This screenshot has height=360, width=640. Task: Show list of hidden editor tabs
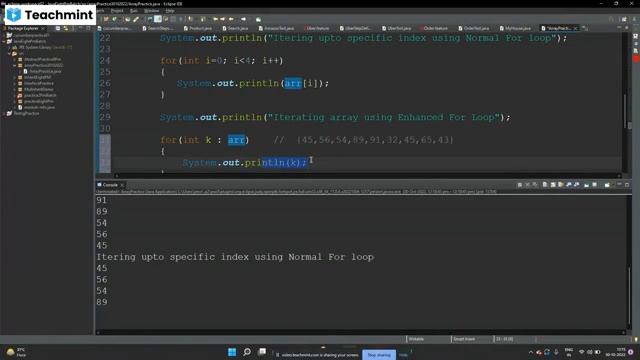pyautogui.click(x=585, y=28)
